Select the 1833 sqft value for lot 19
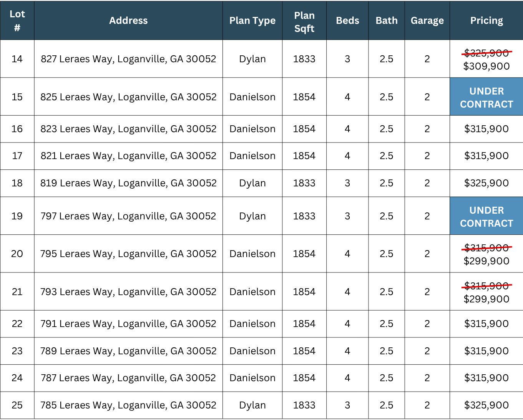Screen dimensions: 523x420 pos(304,216)
